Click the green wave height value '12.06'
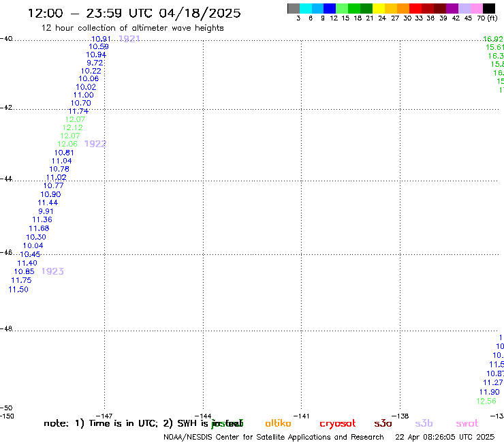Viewport: 504px width, 443px height. point(67,144)
